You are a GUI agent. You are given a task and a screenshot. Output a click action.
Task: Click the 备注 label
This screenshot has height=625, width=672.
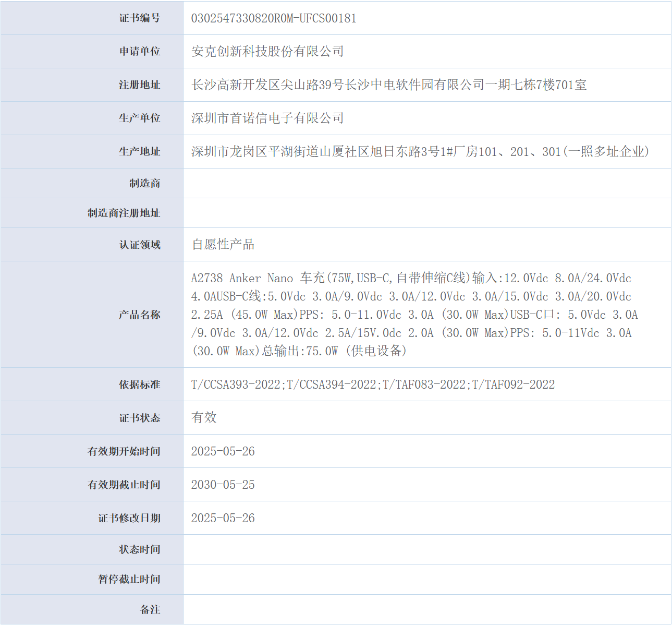[x=150, y=610]
